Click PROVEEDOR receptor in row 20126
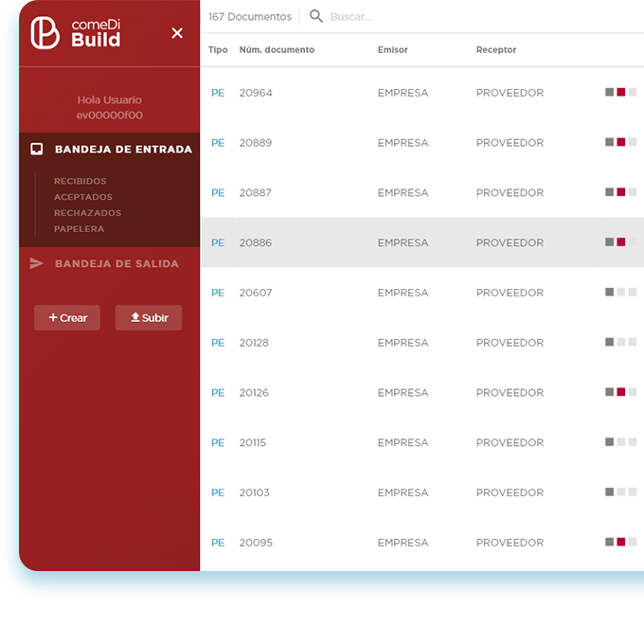The image size is (644, 644). [x=510, y=393]
